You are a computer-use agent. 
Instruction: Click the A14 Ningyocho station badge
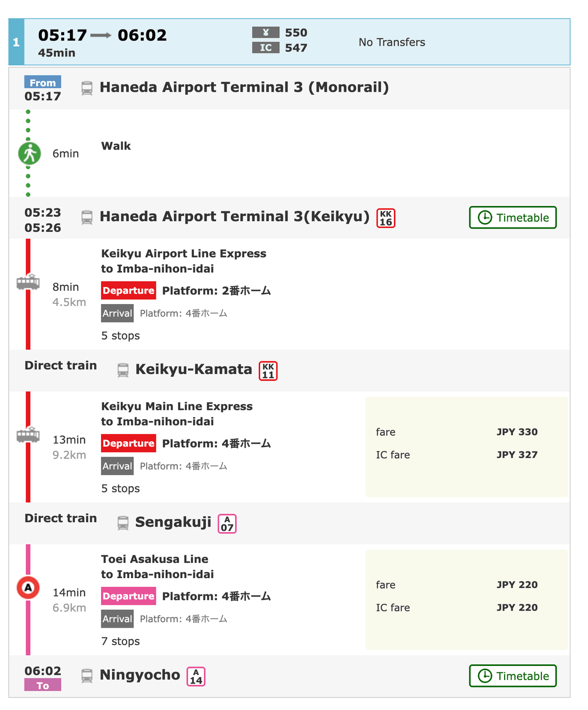tap(196, 677)
